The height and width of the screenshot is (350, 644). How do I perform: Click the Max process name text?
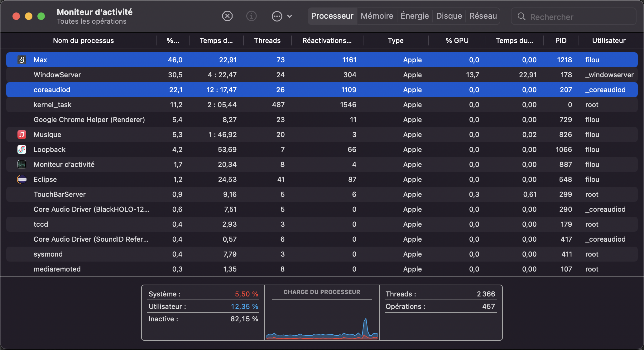(x=40, y=60)
